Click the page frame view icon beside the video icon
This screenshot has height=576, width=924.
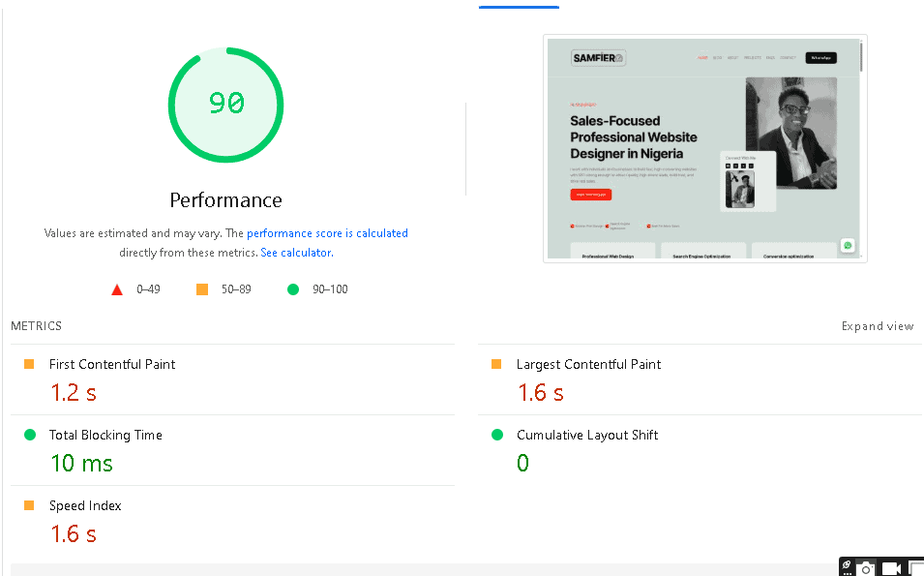pos(916,569)
